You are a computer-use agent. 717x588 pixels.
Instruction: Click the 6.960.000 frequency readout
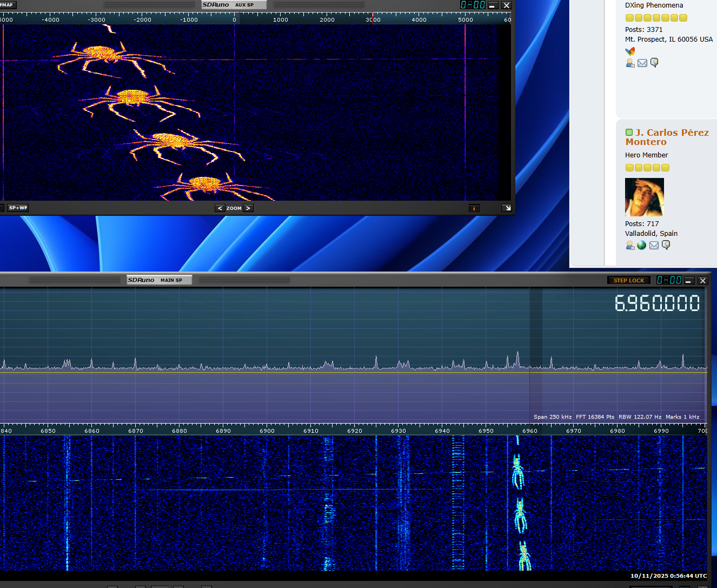[658, 303]
